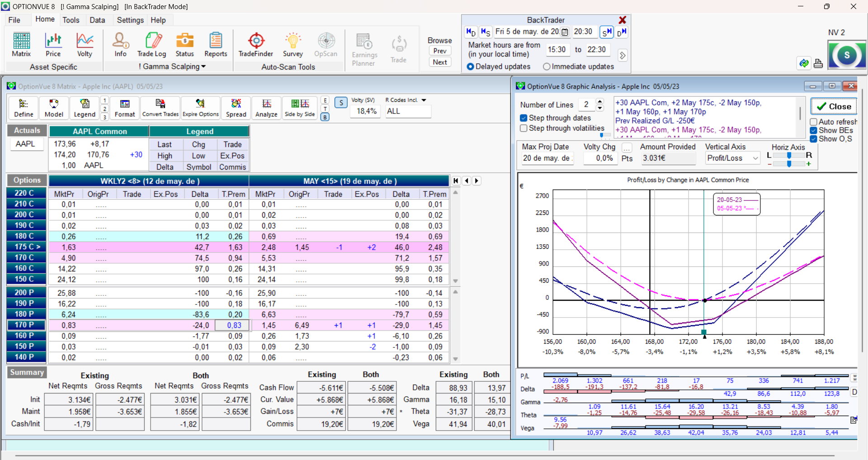Adjust the Horiz Axis L-R slider
868x460 pixels.
[x=789, y=155]
